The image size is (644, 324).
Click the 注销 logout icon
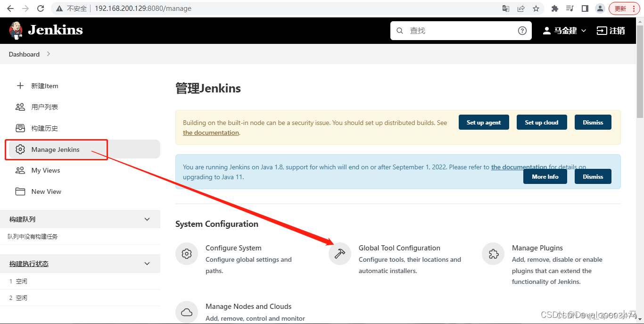(602, 31)
